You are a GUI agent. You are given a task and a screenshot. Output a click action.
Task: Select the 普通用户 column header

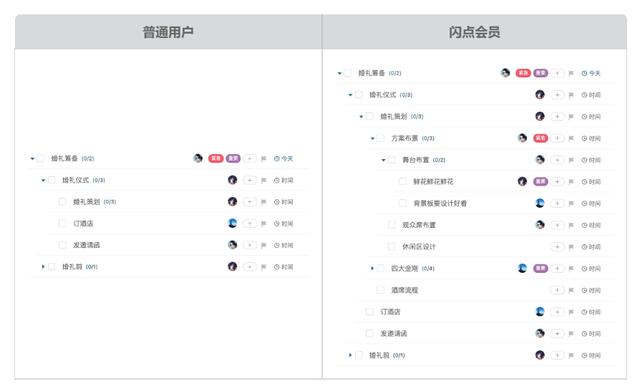(168, 32)
